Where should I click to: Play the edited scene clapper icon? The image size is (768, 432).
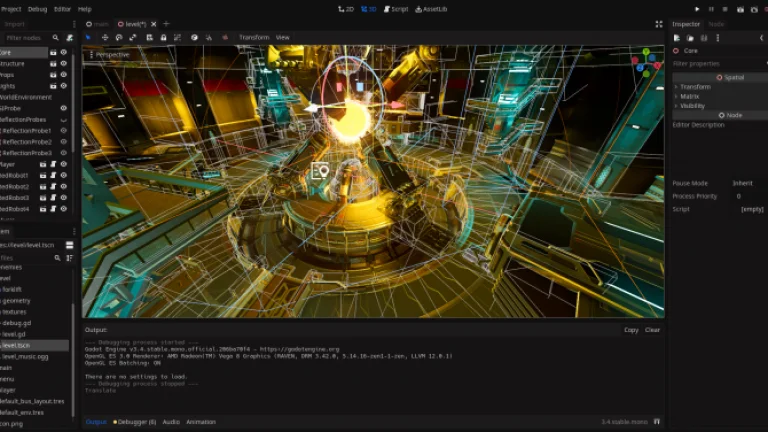click(x=741, y=9)
